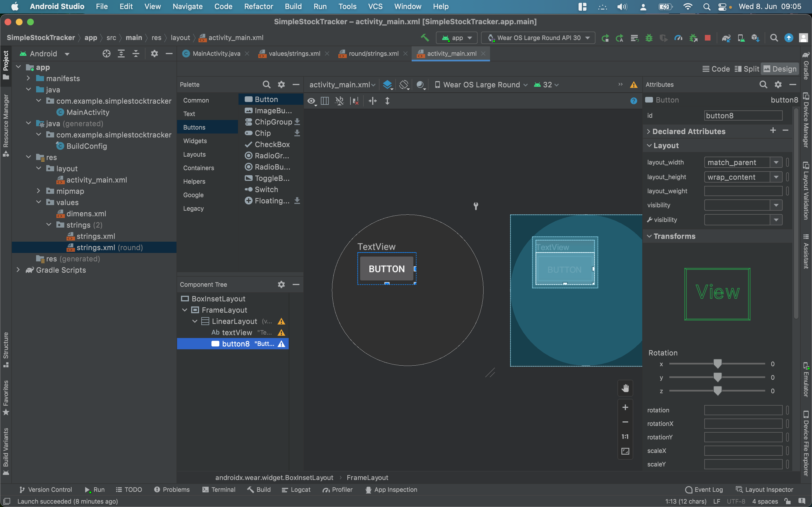Click Sync Project with Gradle Files icon

[x=727, y=38]
